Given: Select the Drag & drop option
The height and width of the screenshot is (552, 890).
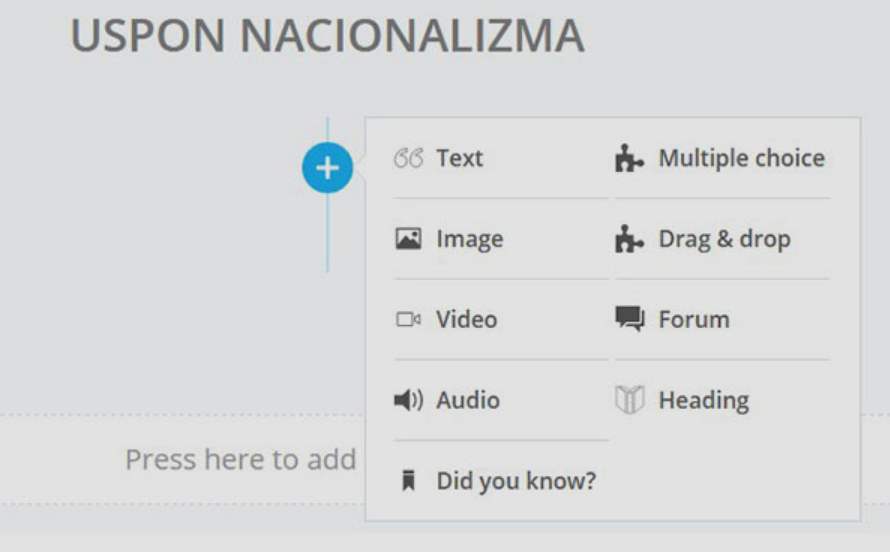Looking at the screenshot, I should (x=724, y=239).
